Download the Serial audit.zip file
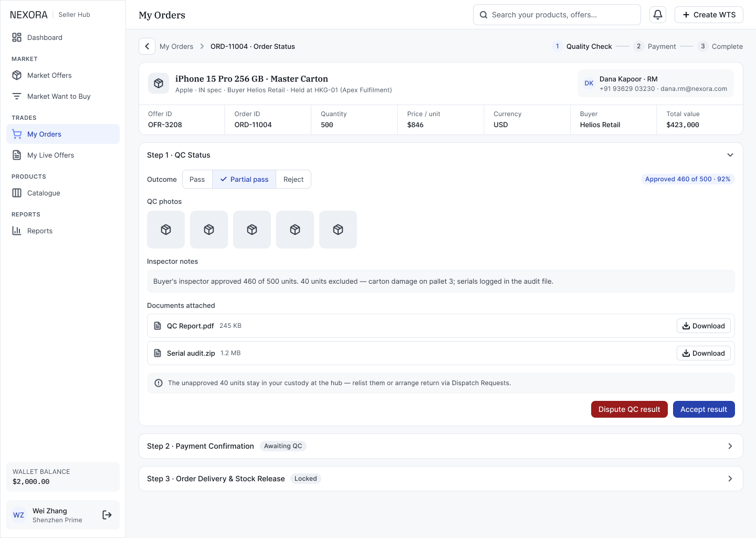Image resolution: width=756 pixels, height=538 pixels. pos(703,353)
